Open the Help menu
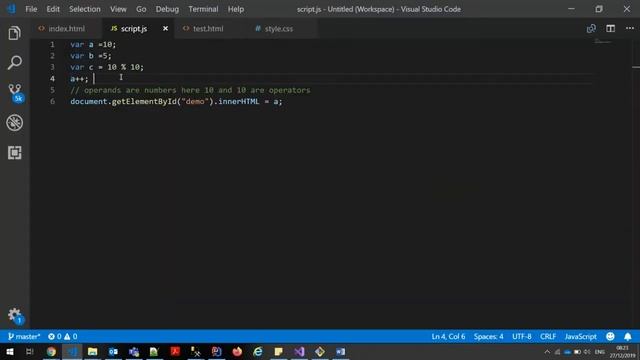The height and width of the screenshot is (360, 640). click(x=236, y=9)
